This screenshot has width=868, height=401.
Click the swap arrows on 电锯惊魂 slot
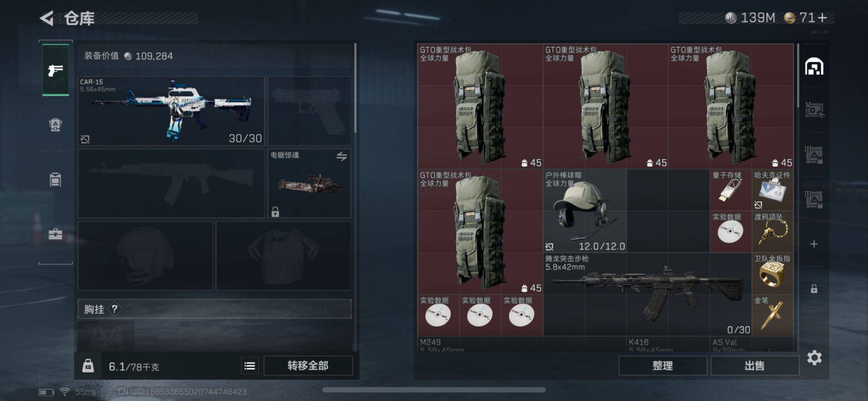(342, 156)
